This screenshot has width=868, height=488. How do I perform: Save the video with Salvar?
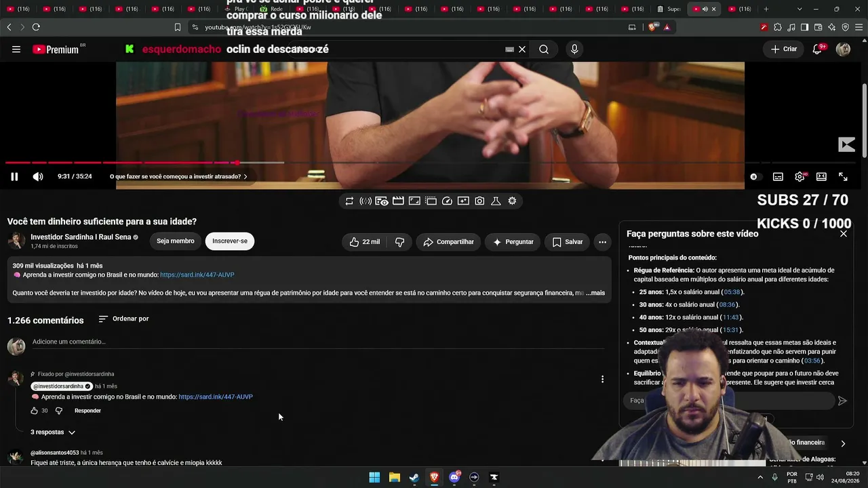(567, 242)
